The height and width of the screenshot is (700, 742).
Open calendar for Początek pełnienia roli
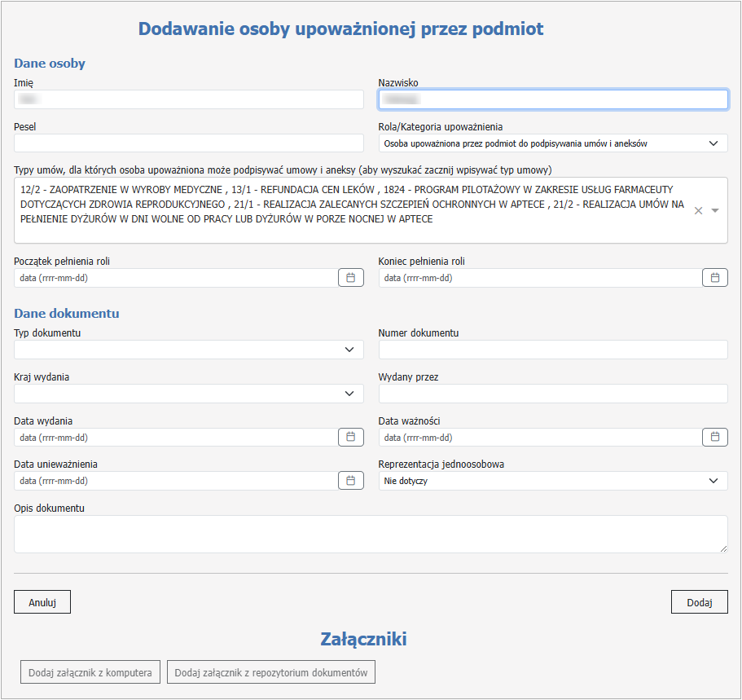[350, 278]
